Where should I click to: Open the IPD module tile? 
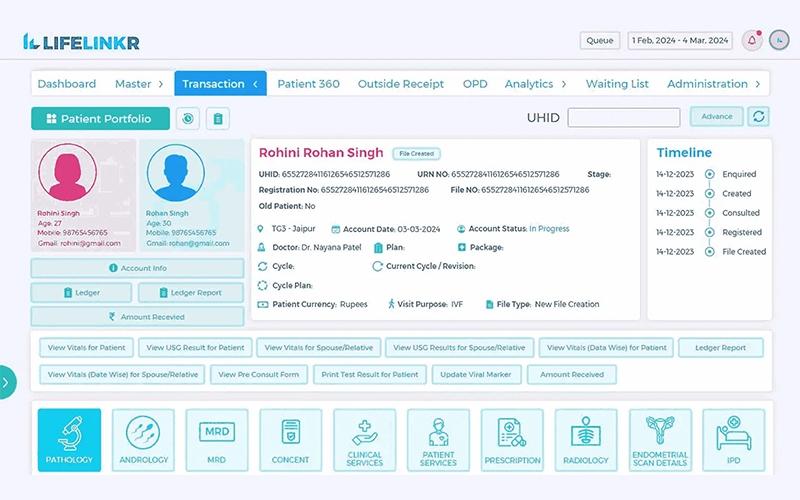pos(734,440)
